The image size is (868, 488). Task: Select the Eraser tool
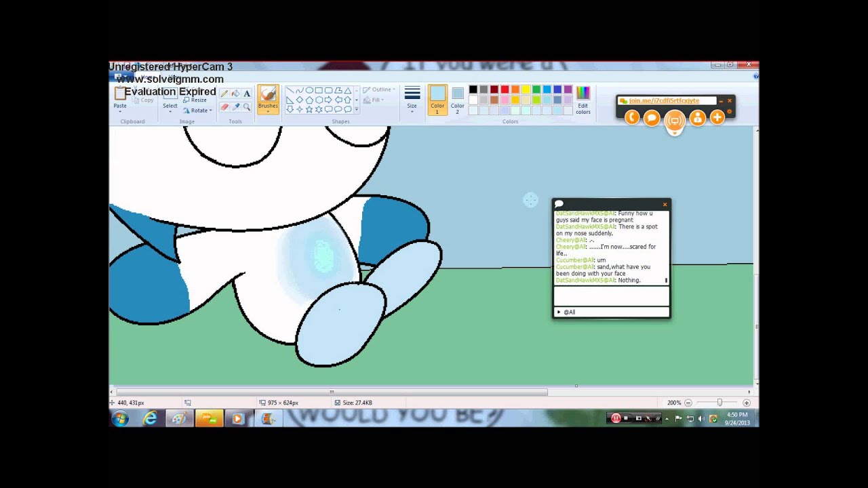click(x=224, y=107)
